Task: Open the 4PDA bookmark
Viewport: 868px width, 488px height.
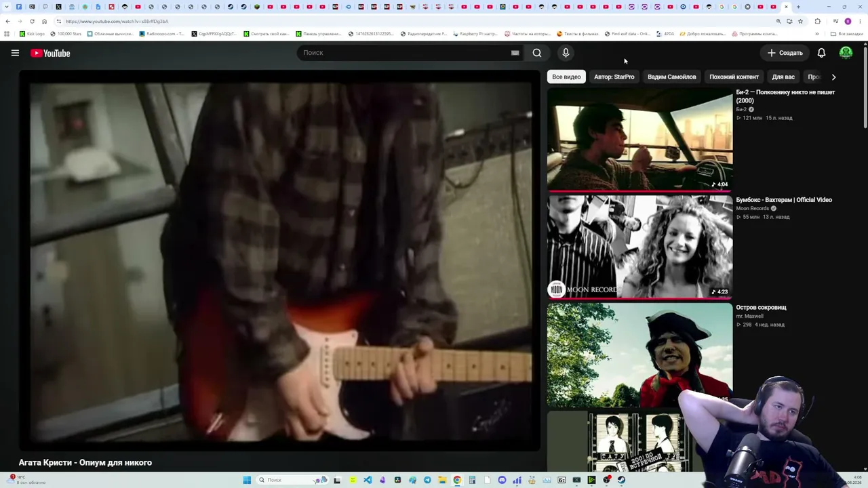Action: [x=665, y=34]
